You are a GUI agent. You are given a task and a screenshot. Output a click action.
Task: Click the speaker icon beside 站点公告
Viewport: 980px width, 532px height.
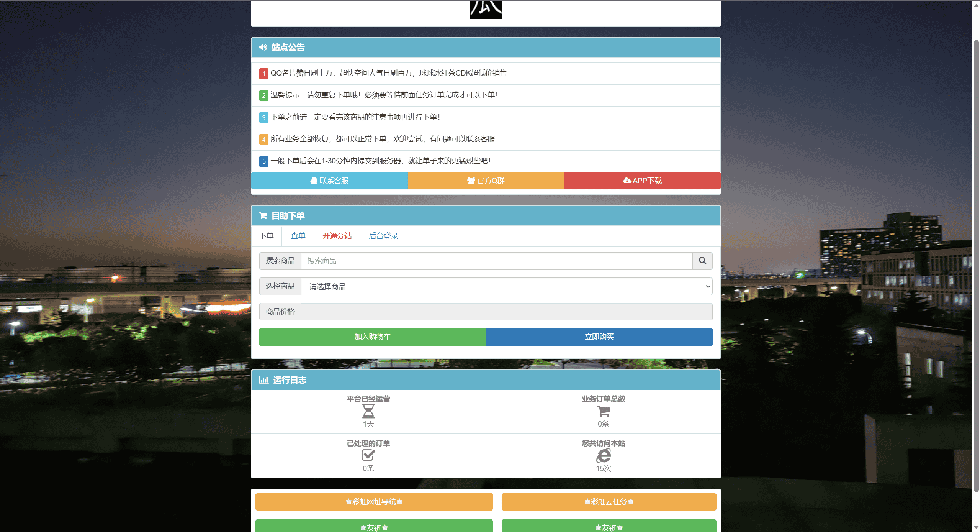pyautogui.click(x=263, y=47)
